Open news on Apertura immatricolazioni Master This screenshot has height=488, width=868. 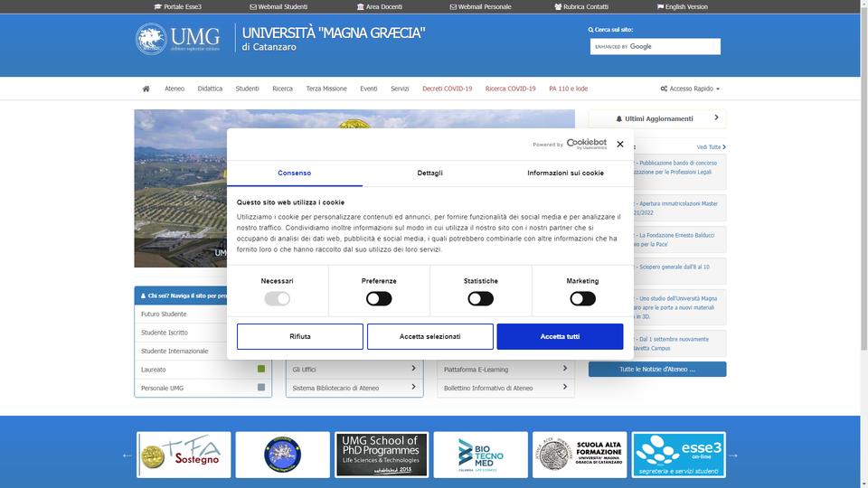point(680,208)
